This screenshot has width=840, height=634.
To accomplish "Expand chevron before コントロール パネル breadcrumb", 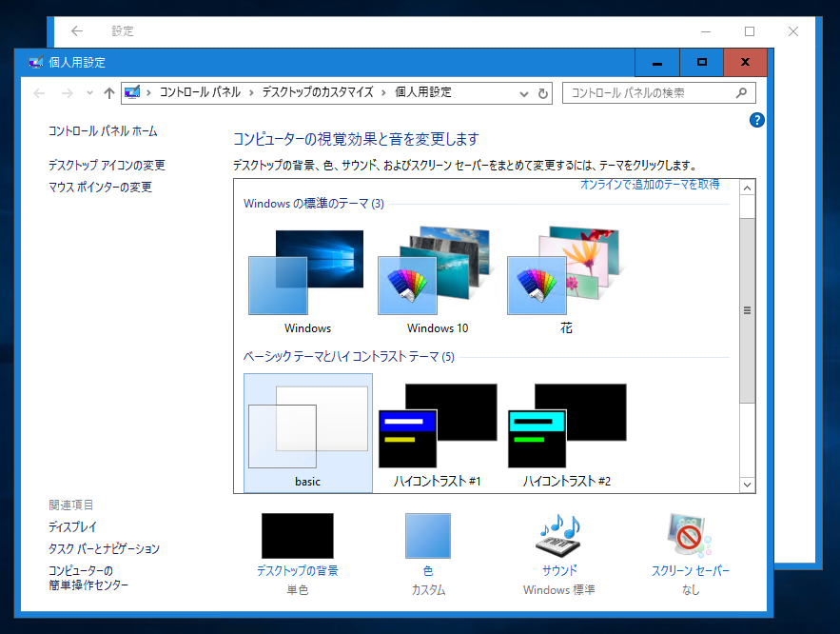I will [148, 92].
